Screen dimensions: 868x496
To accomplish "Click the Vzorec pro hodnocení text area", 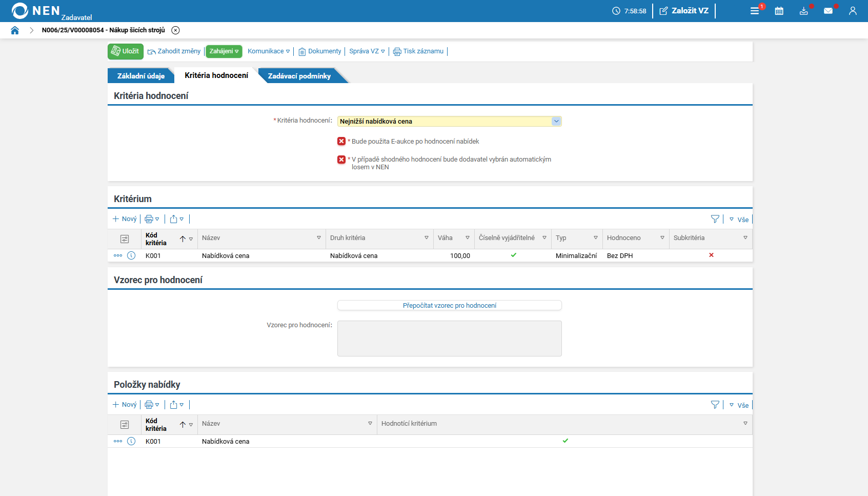I will click(449, 339).
